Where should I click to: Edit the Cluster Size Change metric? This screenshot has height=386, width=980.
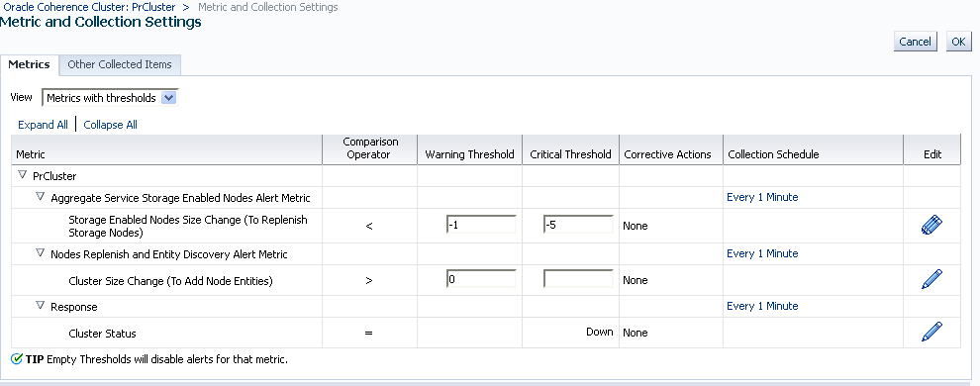click(931, 279)
